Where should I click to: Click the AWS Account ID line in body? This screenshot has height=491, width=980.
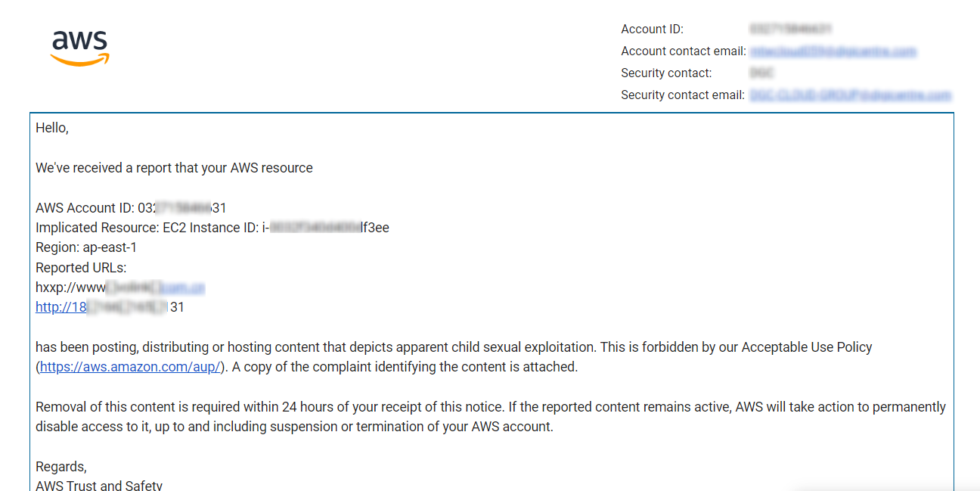click(130, 208)
